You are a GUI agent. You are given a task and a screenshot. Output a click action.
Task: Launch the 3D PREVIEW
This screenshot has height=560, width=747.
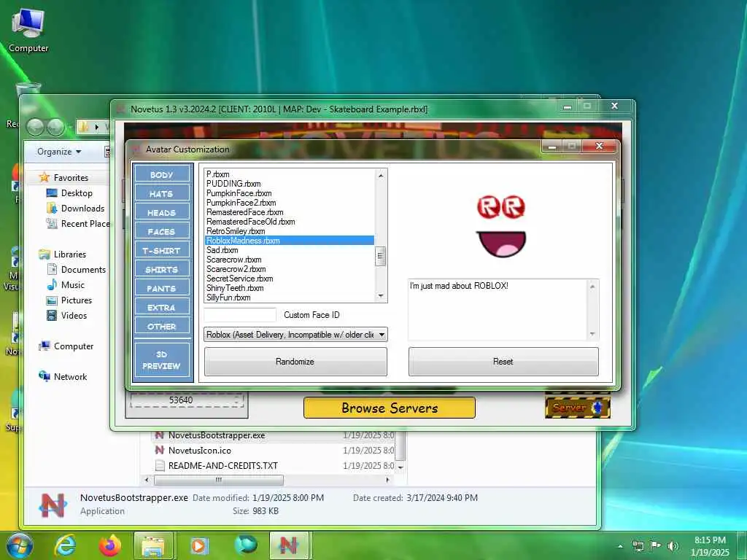162,360
